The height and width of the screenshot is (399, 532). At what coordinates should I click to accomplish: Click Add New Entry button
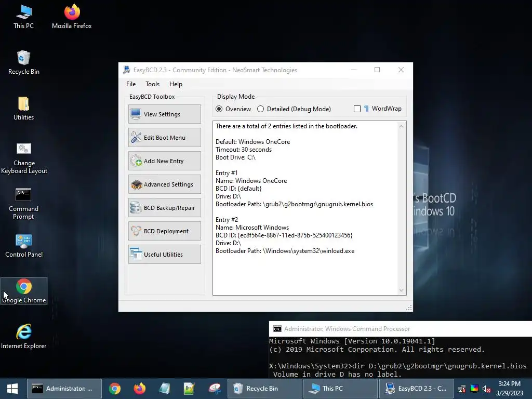tap(165, 161)
